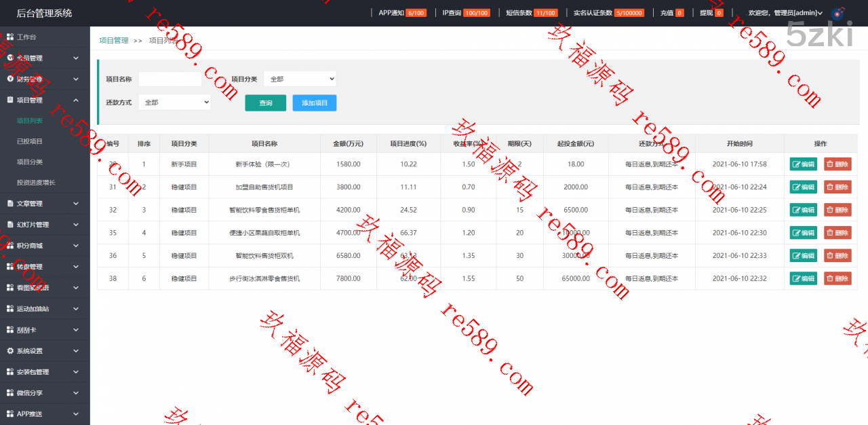Click the 刮刮卡 sidebar icon

tap(10, 330)
